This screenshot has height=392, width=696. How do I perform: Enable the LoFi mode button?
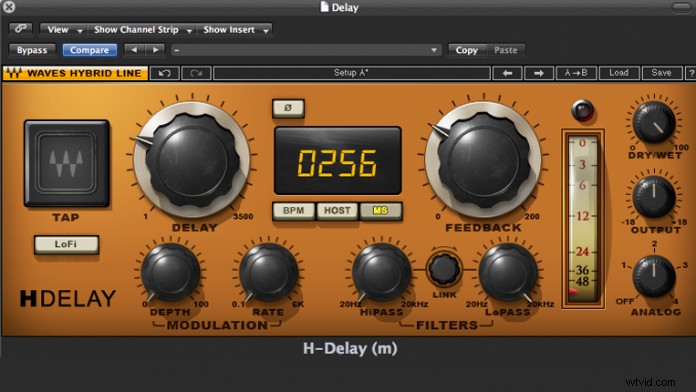coord(66,244)
